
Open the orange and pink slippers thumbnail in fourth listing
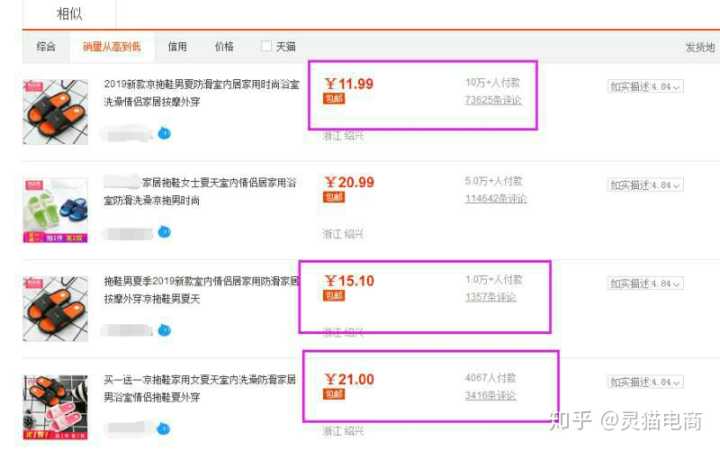coord(55,407)
